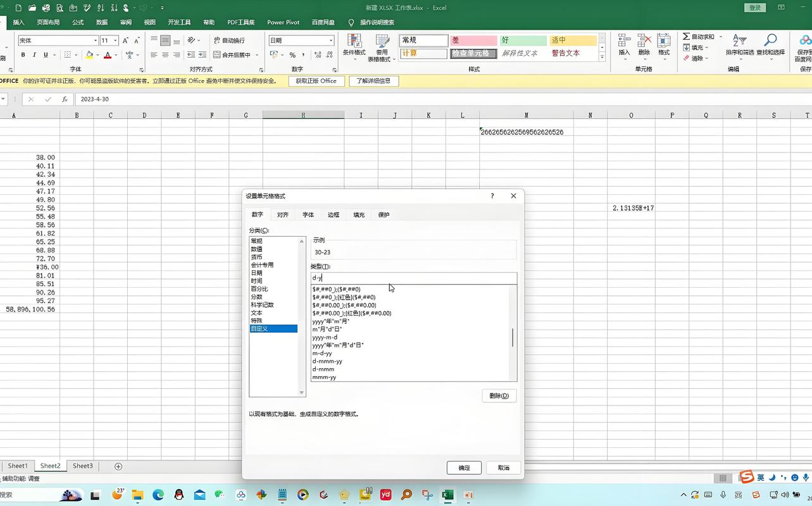Image resolution: width=812 pixels, height=506 pixels.
Task: Select the 开发工具 ribbon tab
Action: click(x=180, y=22)
